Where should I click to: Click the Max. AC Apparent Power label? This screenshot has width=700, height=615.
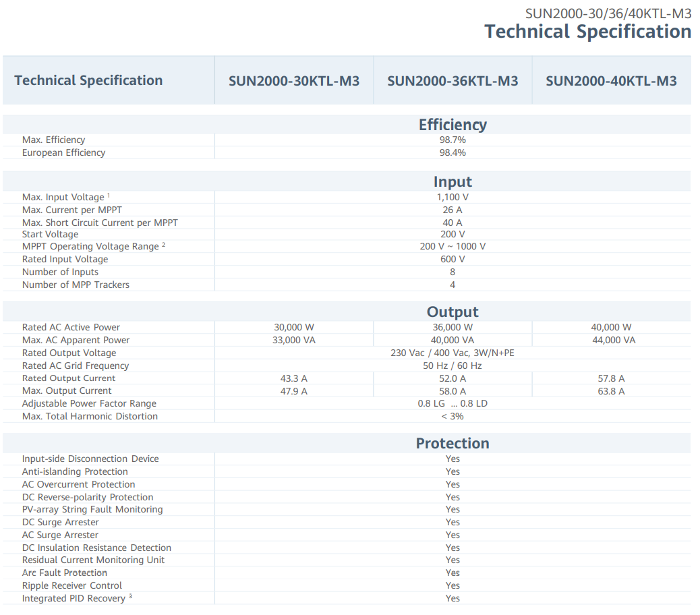76,340
